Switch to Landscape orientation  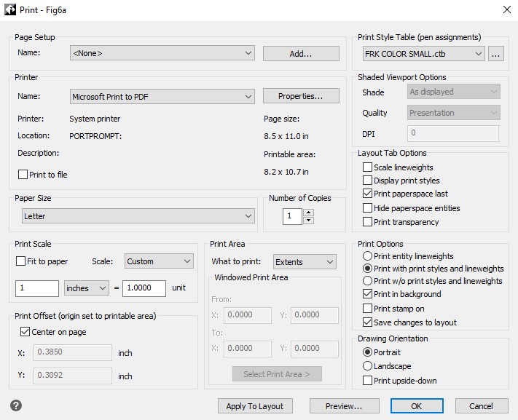tap(367, 366)
